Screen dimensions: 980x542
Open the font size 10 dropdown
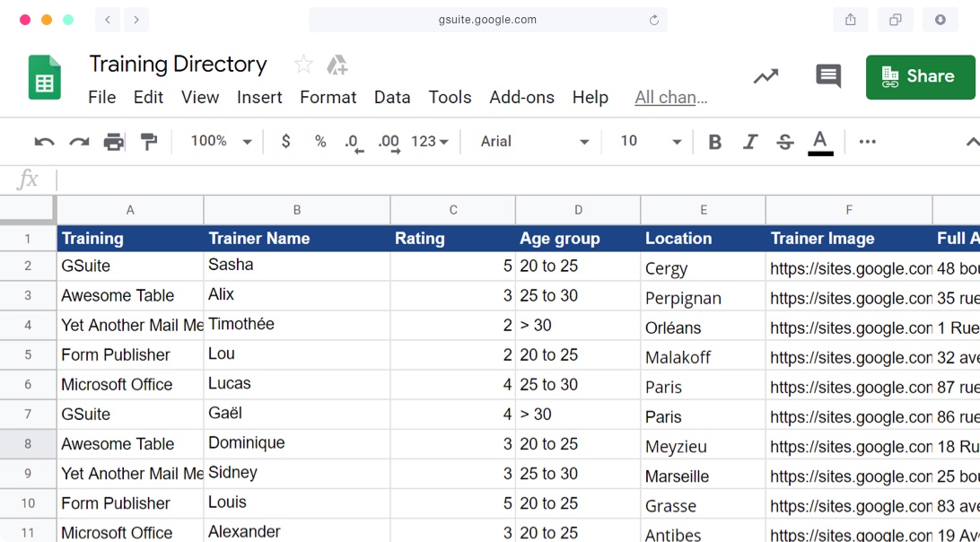[650, 142]
